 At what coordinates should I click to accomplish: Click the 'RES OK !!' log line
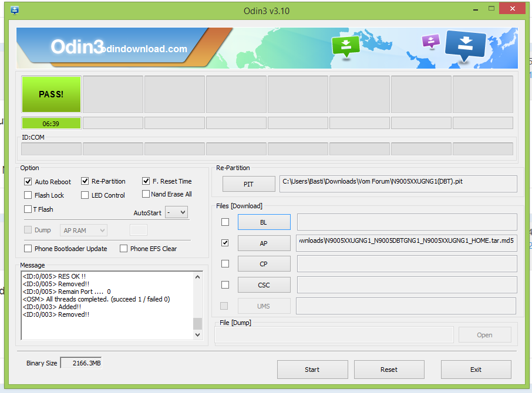54,276
